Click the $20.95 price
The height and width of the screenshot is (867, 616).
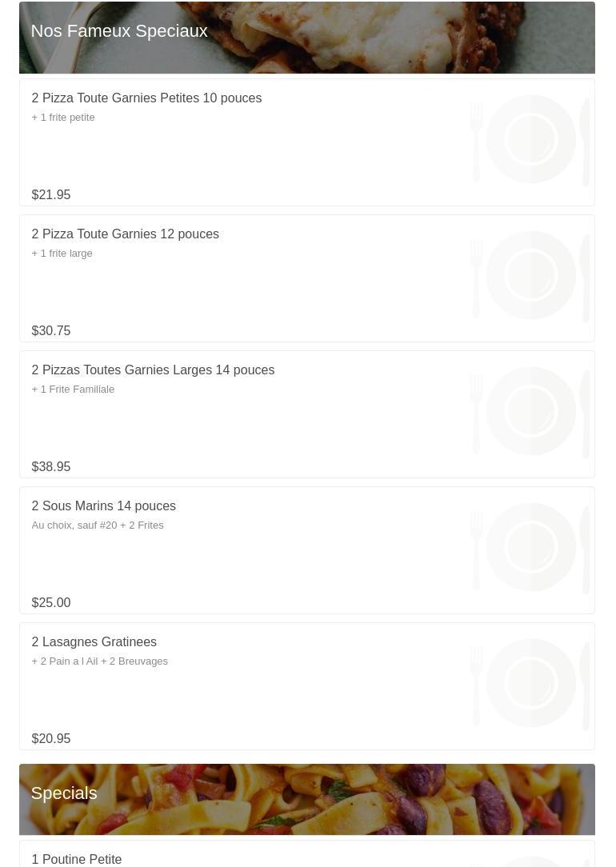point(51,739)
